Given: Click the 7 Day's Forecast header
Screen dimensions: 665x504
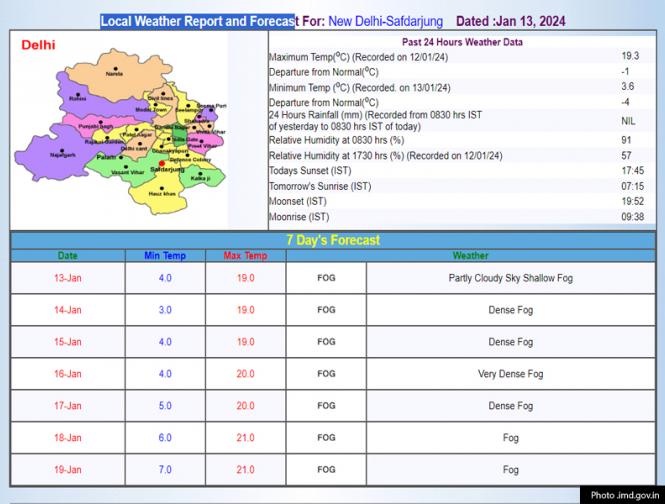Looking at the screenshot, I should pos(333,240).
